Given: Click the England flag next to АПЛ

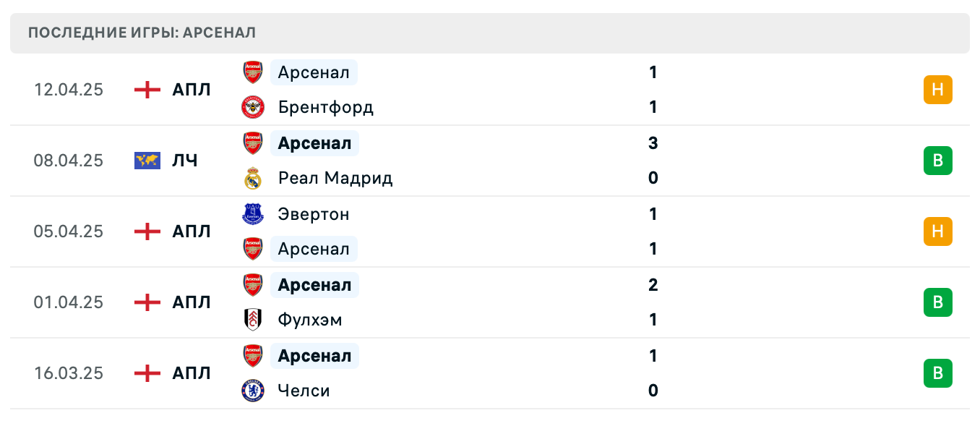Looking at the screenshot, I should [x=147, y=90].
